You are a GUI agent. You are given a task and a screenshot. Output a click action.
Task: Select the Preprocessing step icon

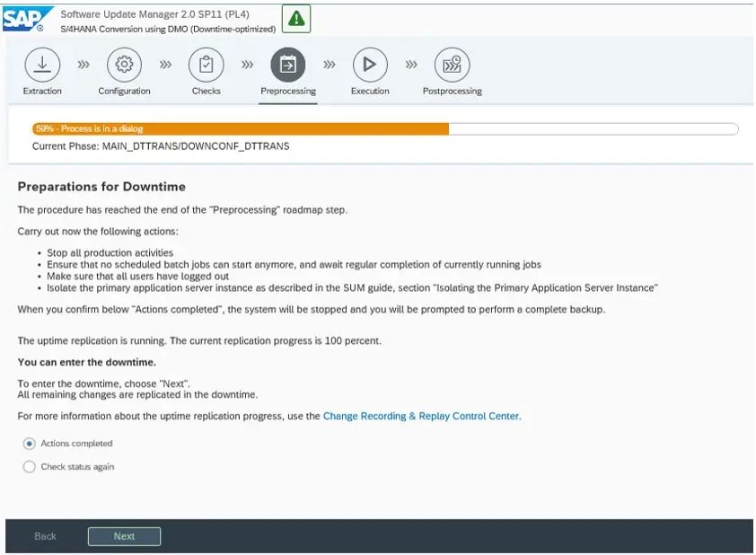click(x=288, y=64)
